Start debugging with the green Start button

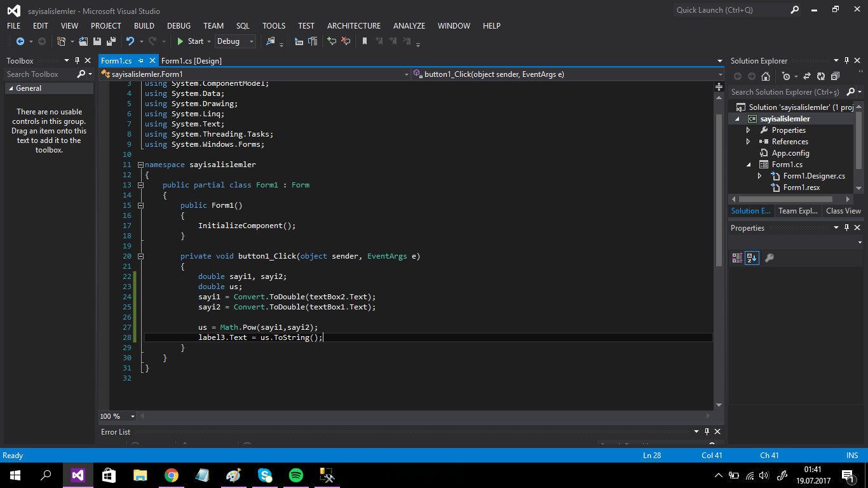tap(190, 41)
